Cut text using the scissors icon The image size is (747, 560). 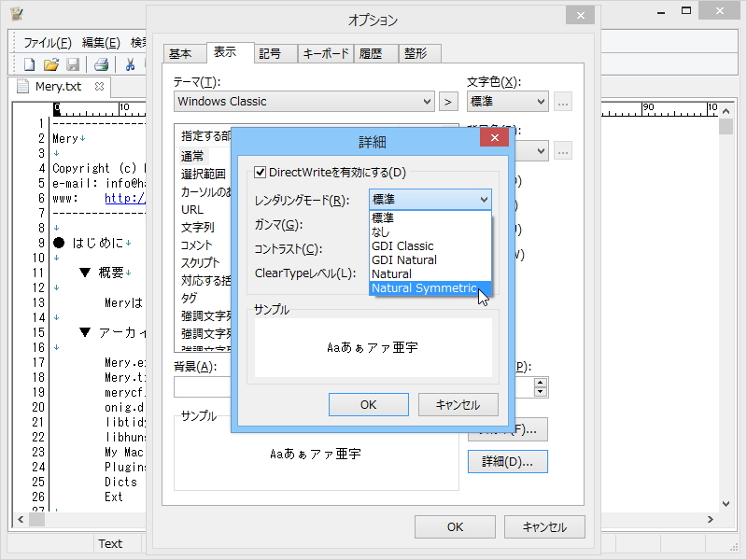point(129,64)
